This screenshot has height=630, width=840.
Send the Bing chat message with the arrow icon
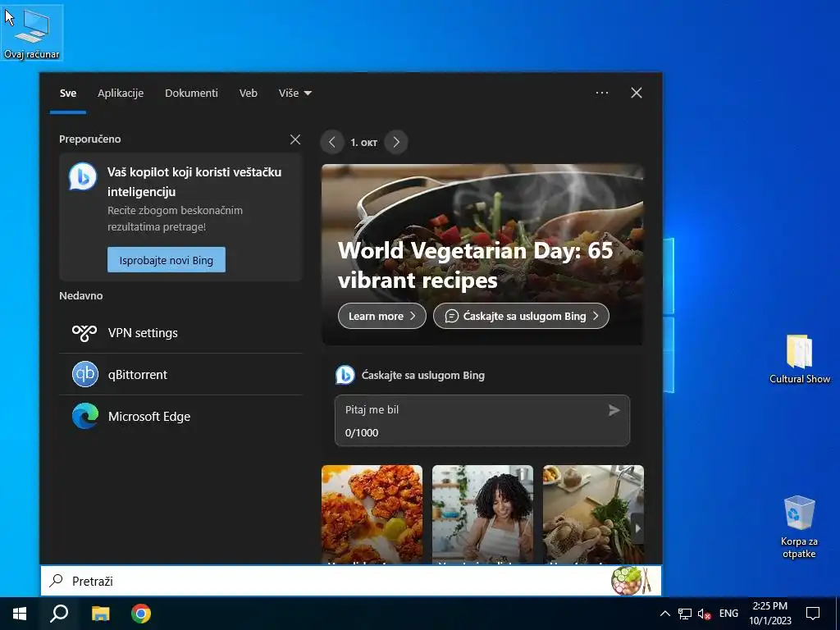[614, 410]
